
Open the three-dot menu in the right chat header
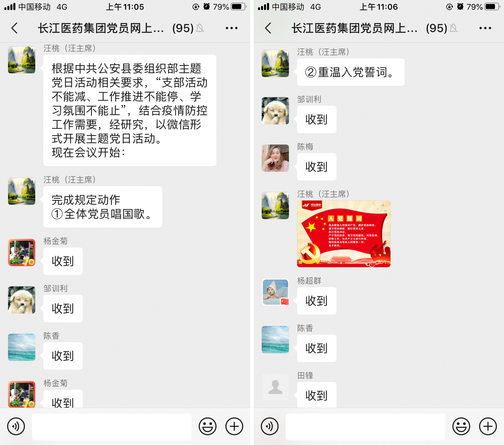pos(485,28)
